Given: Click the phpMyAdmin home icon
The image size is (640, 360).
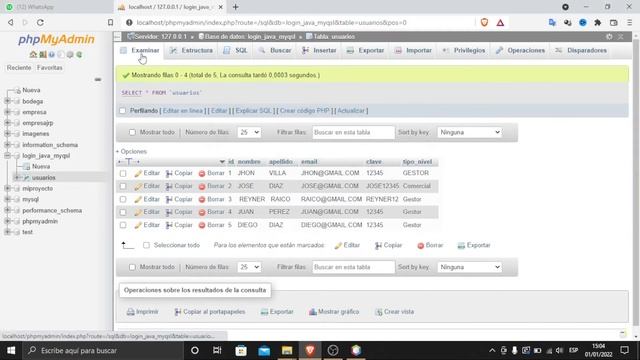Looking at the screenshot, I should tap(33, 54).
